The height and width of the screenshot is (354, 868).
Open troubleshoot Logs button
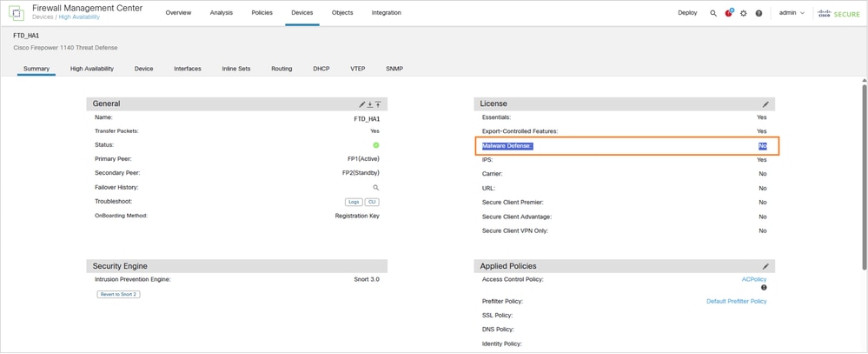tap(354, 202)
